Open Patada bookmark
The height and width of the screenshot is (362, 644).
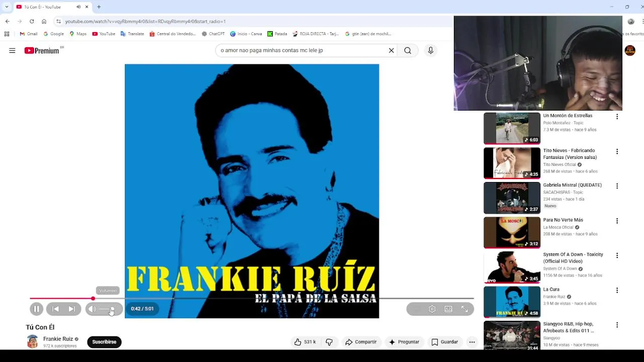pos(277,34)
